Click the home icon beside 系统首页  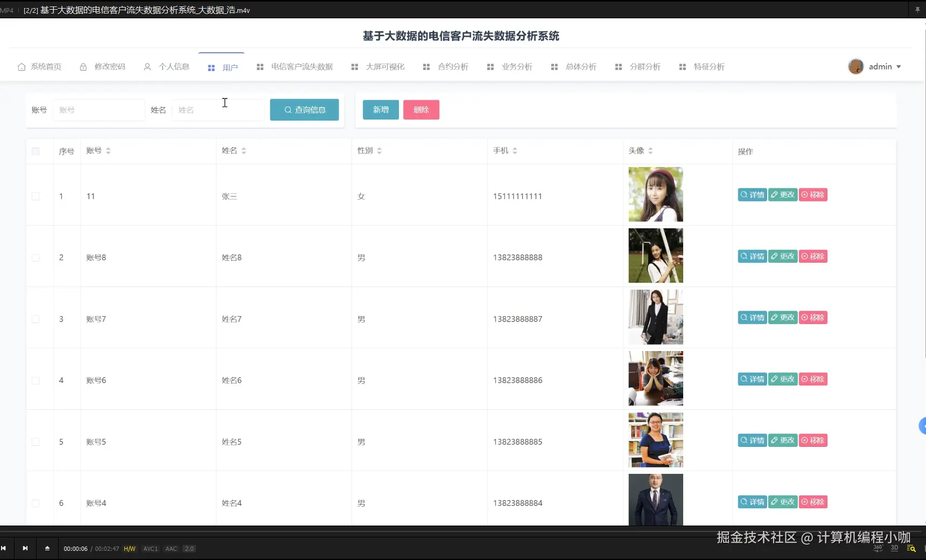[22, 67]
